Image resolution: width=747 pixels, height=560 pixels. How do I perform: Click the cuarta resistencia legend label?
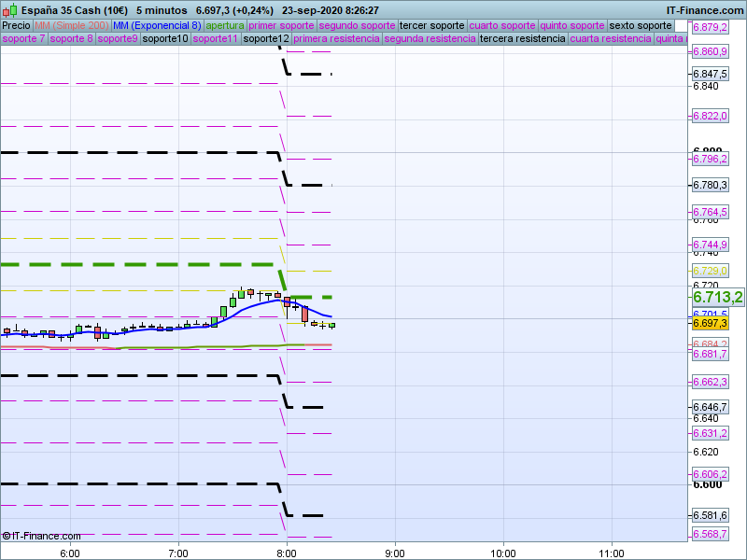tap(611, 39)
